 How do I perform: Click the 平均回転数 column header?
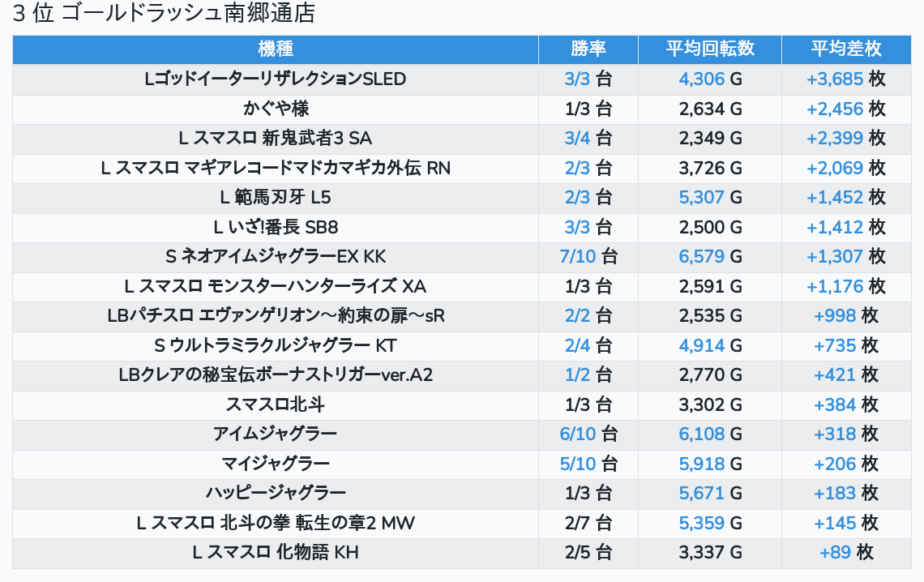click(x=710, y=49)
